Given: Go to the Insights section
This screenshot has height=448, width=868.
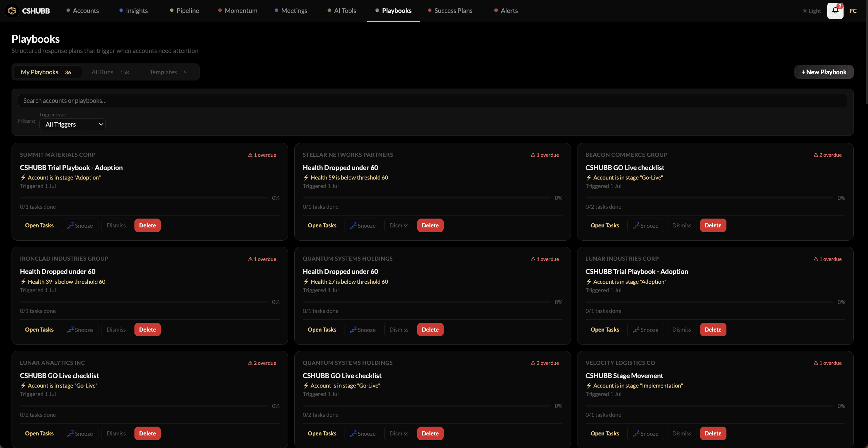Looking at the screenshot, I should [x=133, y=11].
